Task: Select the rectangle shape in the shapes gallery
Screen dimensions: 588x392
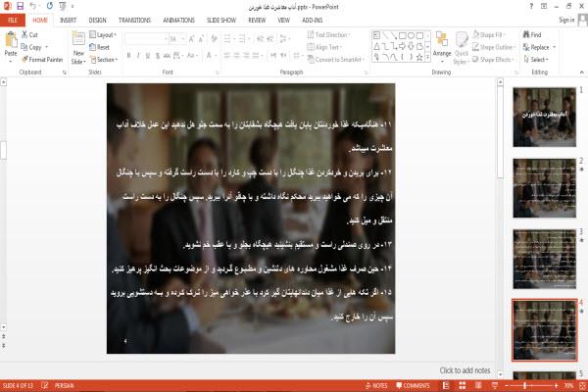Action: [403, 35]
